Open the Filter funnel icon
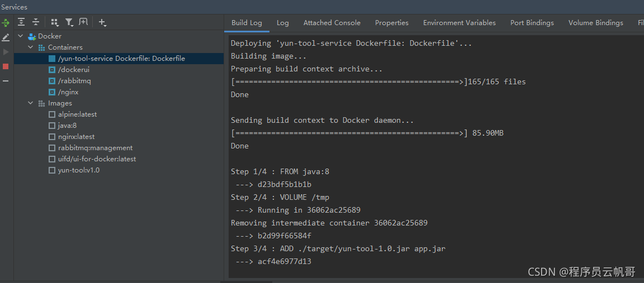Viewport: 644px width, 283px height. pyautogui.click(x=69, y=22)
